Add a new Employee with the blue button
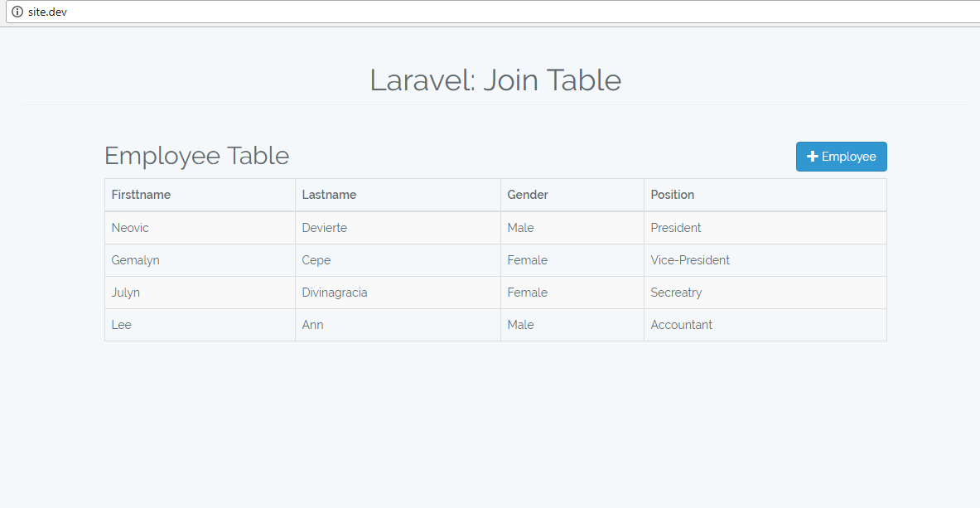The width and height of the screenshot is (980, 508). click(x=842, y=157)
